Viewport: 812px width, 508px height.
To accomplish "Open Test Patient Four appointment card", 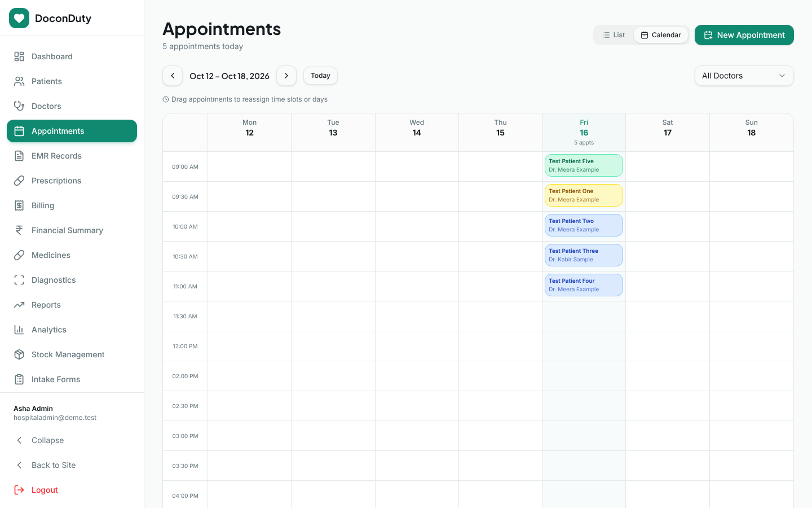I will coord(584,285).
